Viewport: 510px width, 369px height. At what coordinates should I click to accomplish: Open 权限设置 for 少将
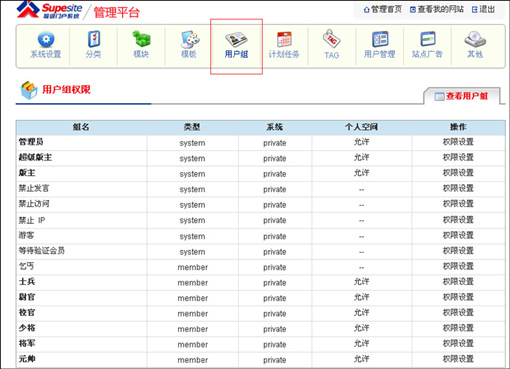458,328
